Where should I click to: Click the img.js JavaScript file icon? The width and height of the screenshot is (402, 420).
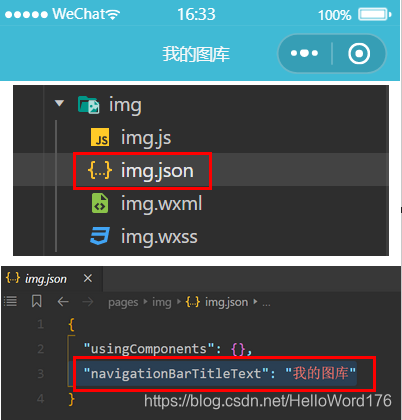pyautogui.click(x=100, y=137)
